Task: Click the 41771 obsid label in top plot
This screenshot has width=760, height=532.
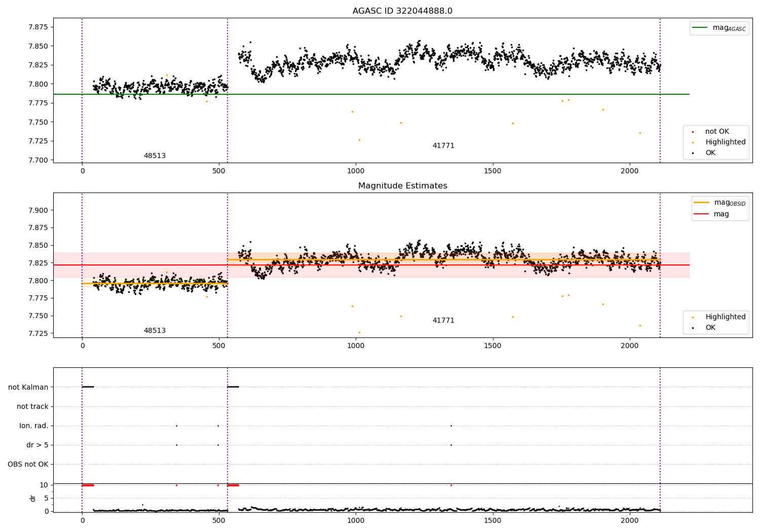Action: (x=443, y=146)
